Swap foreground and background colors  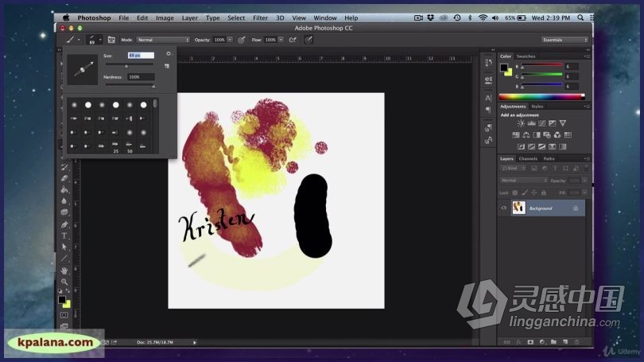tap(68, 291)
